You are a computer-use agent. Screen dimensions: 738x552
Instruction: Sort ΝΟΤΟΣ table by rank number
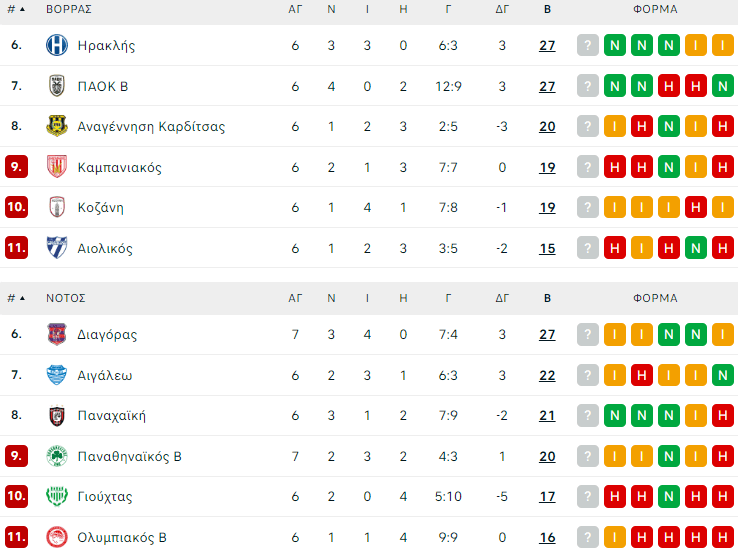coord(16,298)
